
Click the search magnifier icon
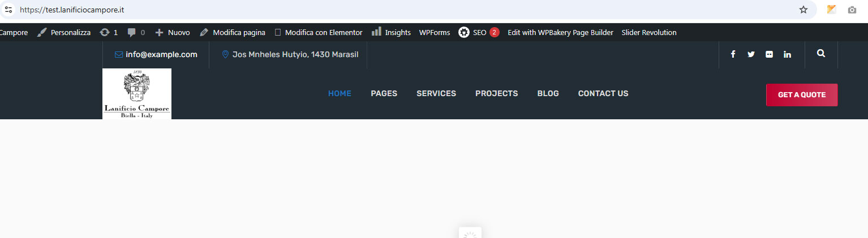click(x=821, y=54)
